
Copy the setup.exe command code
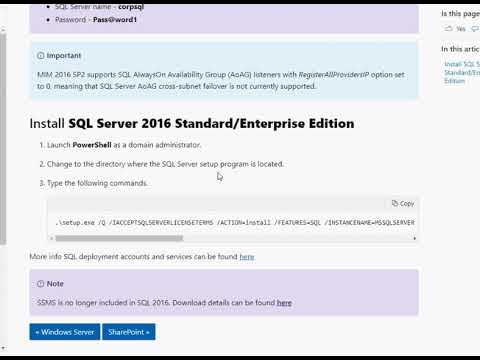(403, 203)
